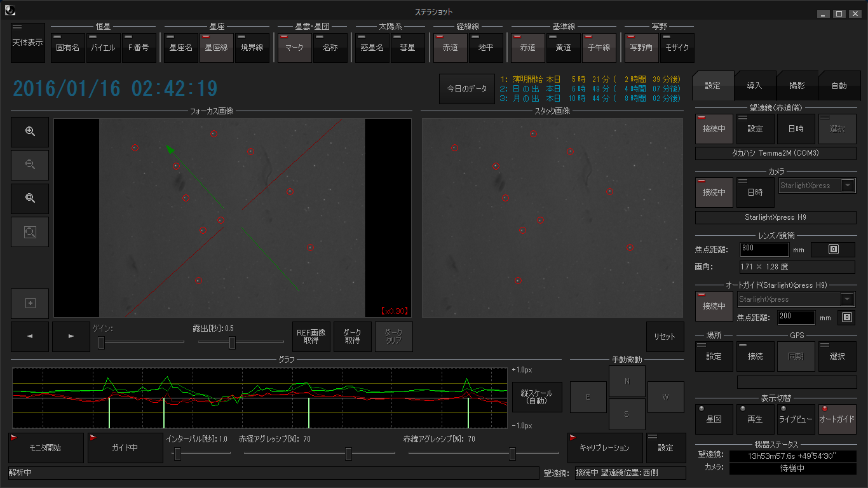
Task: Click the 今日のデータ button
Action: (x=466, y=89)
